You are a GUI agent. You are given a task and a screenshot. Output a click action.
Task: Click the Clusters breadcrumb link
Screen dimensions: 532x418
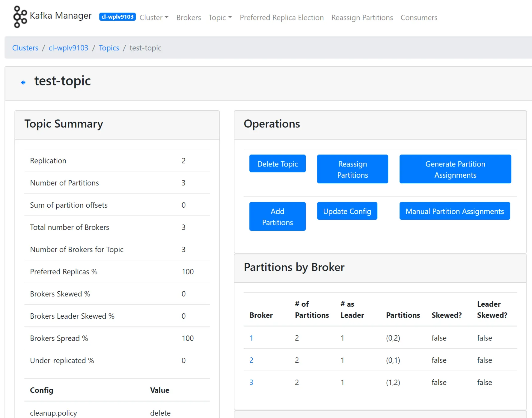point(25,48)
